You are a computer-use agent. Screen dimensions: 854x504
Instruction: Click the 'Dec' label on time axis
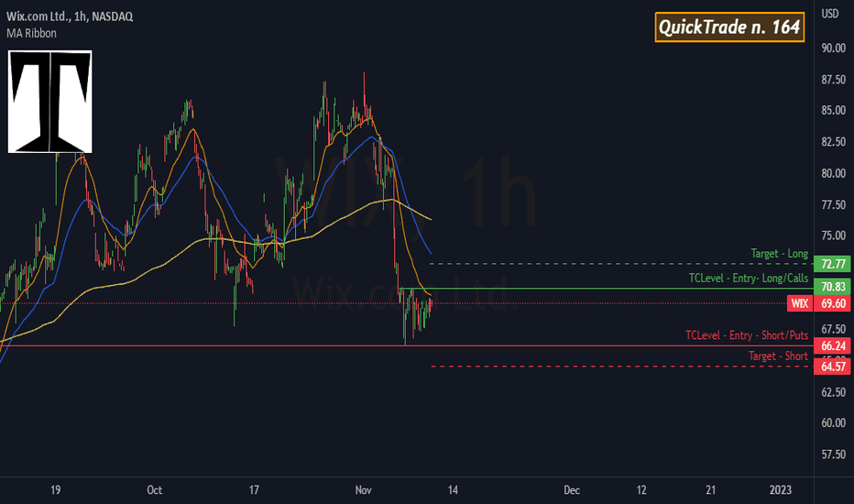[572, 490]
